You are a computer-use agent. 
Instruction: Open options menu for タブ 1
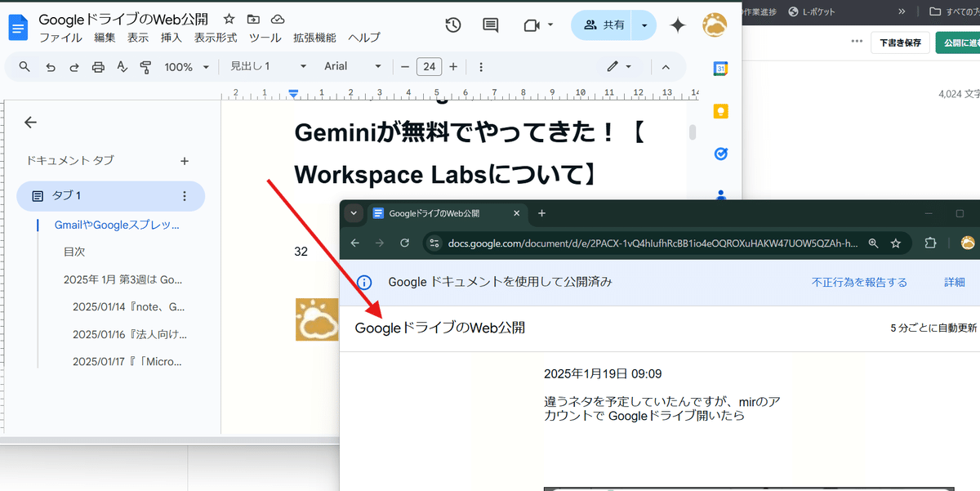[x=185, y=196]
